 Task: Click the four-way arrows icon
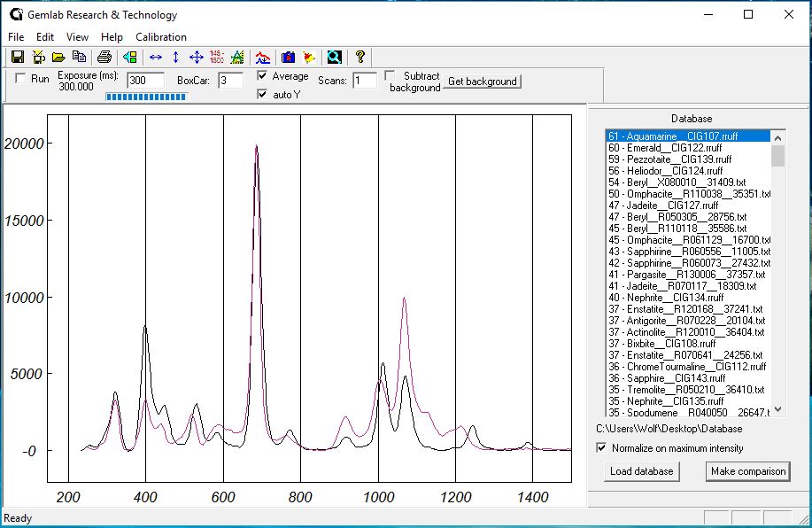click(197, 57)
